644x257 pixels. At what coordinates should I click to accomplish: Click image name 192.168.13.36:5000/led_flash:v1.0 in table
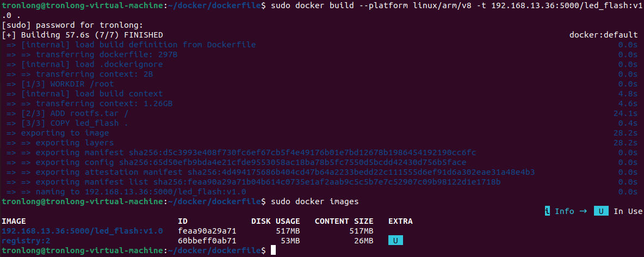[x=83, y=231]
